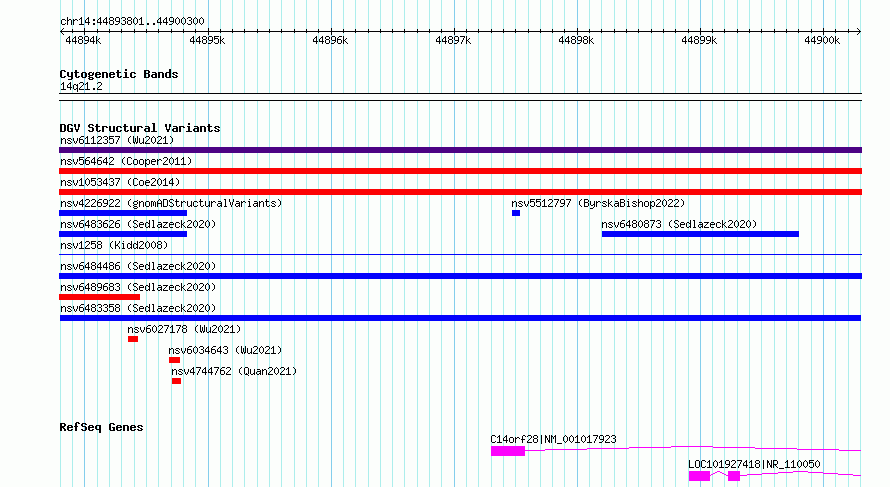Click the 44896k ruler position label
This screenshot has height=487, width=890.
coord(330,40)
